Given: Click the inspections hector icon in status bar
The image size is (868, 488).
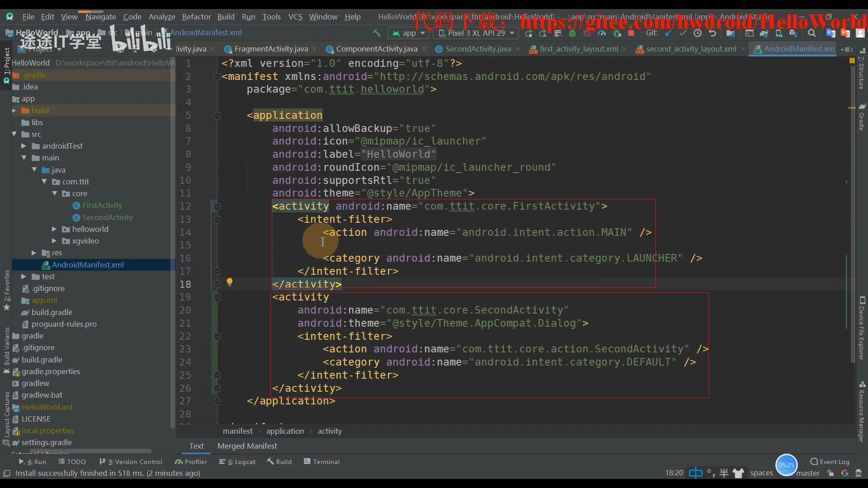Looking at the screenshot, I should [x=859, y=473].
